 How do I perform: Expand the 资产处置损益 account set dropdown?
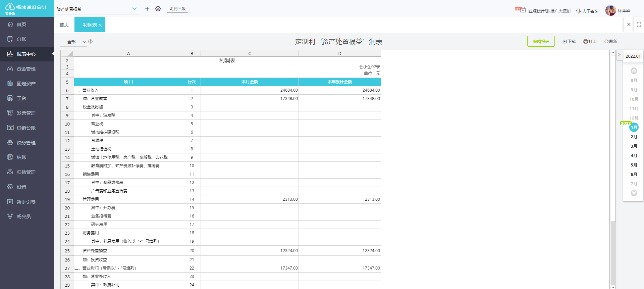click(135, 9)
